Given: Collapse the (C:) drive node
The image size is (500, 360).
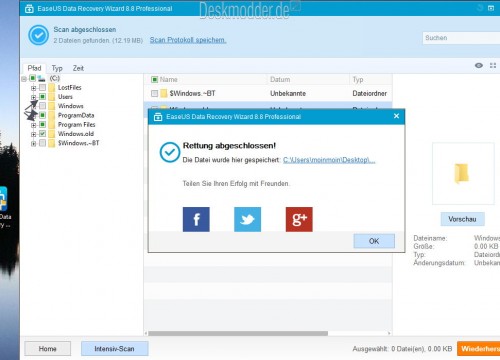Looking at the screenshot, I should pos(24,79).
